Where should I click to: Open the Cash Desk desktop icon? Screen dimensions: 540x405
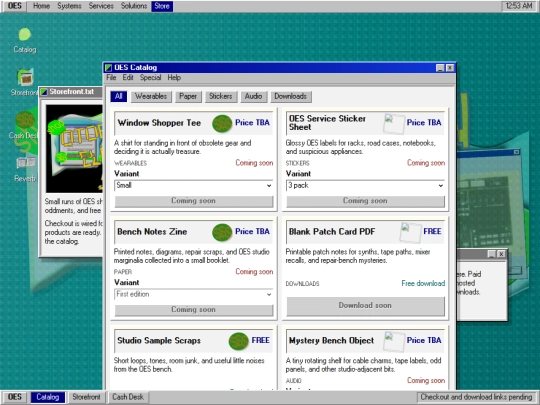24,126
